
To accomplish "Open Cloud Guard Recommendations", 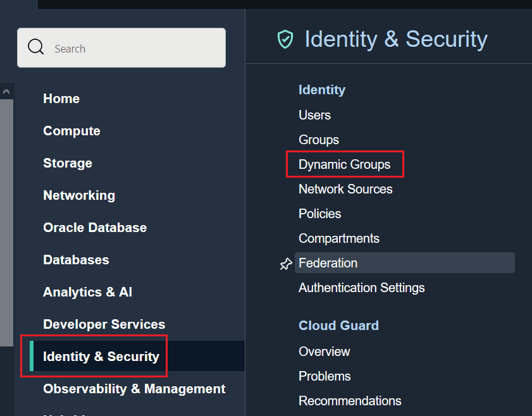I will pos(350,401).
